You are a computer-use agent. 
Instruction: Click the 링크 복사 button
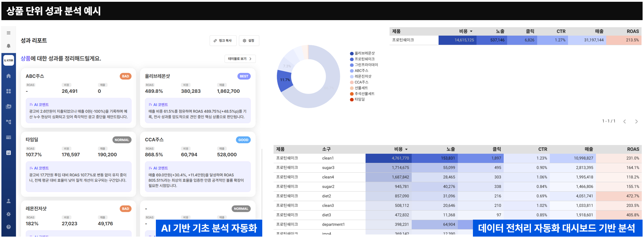[223, 41]
